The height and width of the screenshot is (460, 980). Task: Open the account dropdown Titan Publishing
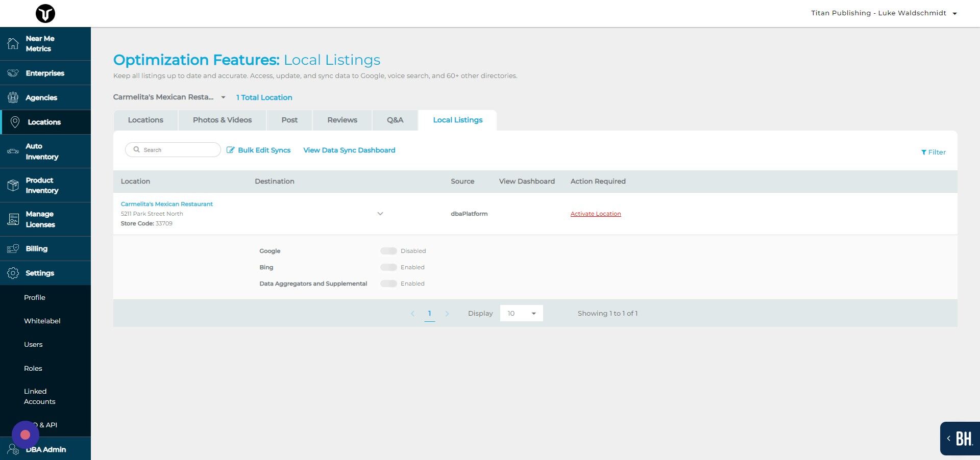point(884,13)
